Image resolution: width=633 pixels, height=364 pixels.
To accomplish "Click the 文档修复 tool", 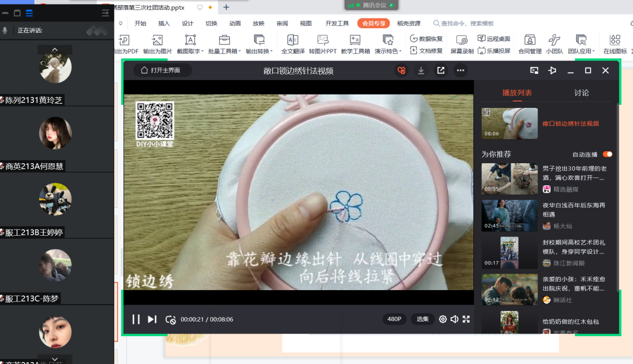I will 426,50.
